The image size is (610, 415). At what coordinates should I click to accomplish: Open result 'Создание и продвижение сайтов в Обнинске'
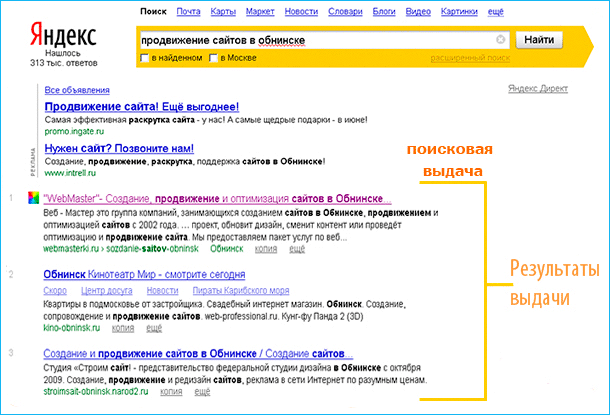198,354
